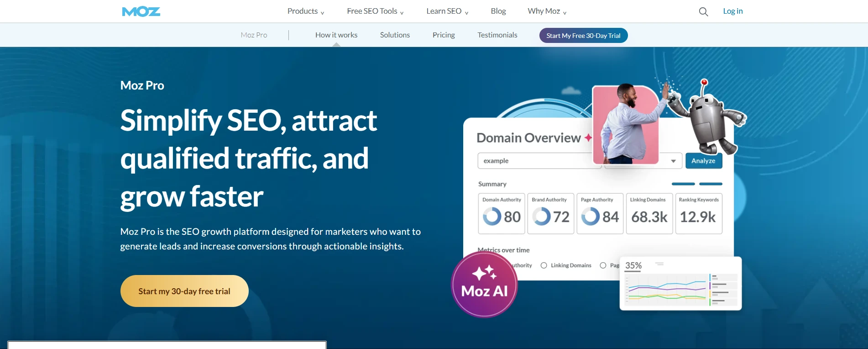The image size is (868, 349).
Task: Click the Analyze button
Action: pyautogui.click(x=703, y=161)
